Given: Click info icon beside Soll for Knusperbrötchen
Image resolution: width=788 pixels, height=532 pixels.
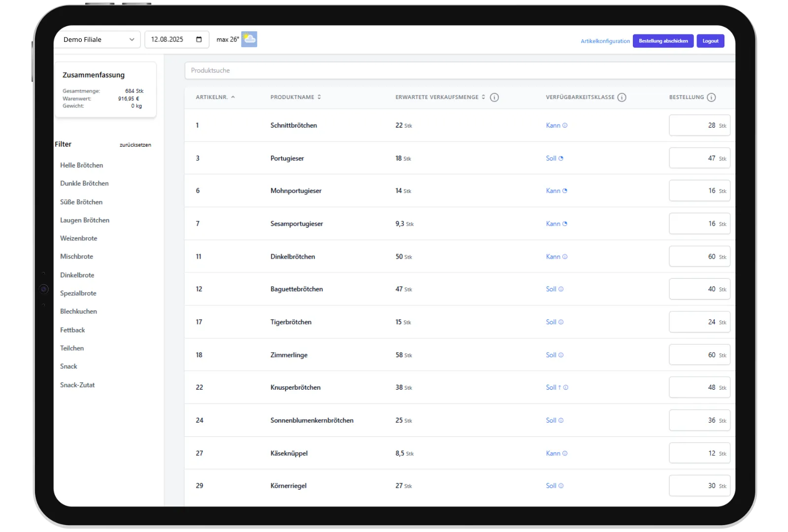Looking at the screenshot, I should [566, 388].
